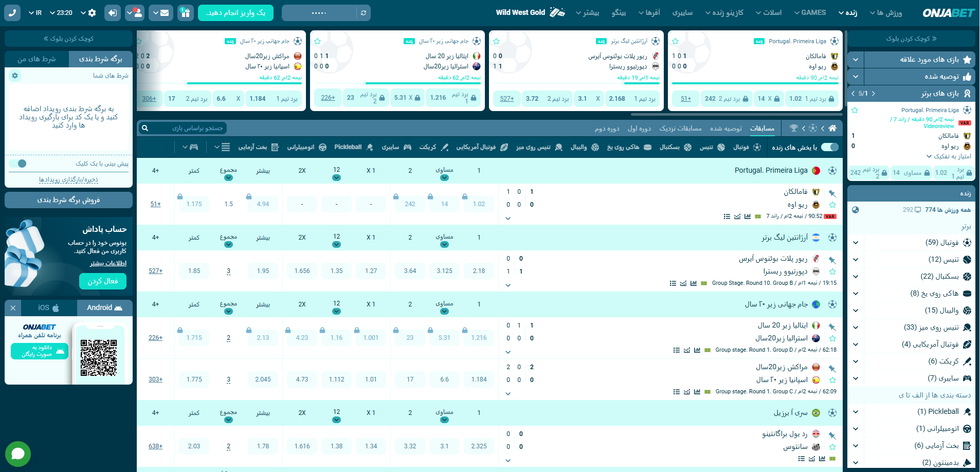The height and width of the screenshot is (472, 980).
Task: Open the IR language dropdown
Action: pyautogui.click(x=35, y=13)
